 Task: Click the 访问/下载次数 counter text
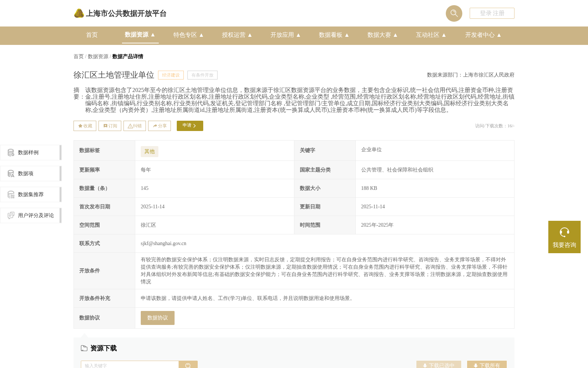coord(495,126)
